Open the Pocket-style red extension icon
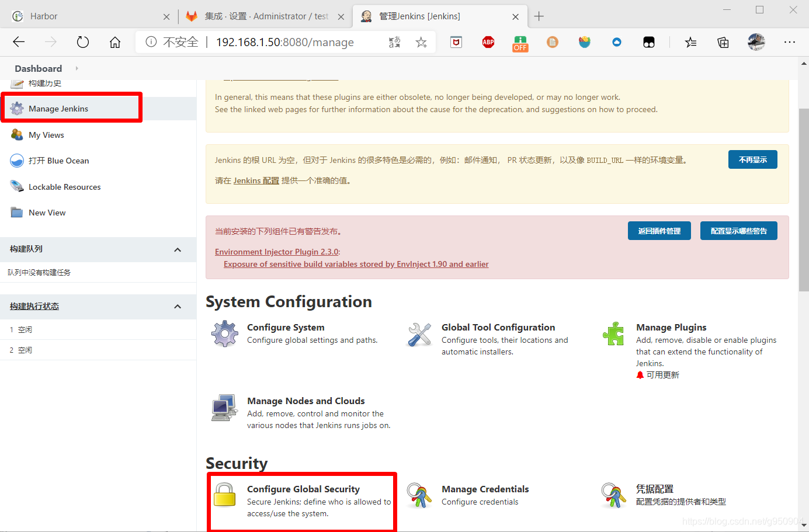Viewport: 809px width, 532px height. coord(456,42)
